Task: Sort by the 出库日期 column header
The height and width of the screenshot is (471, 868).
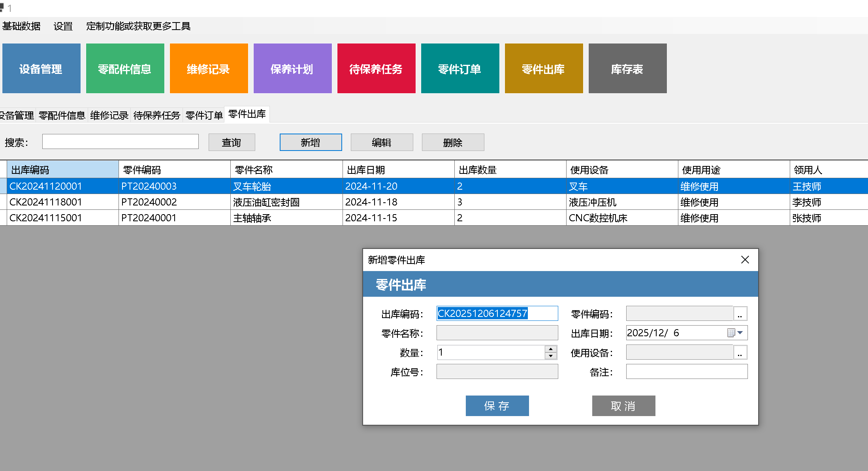Action: [398, 170]
